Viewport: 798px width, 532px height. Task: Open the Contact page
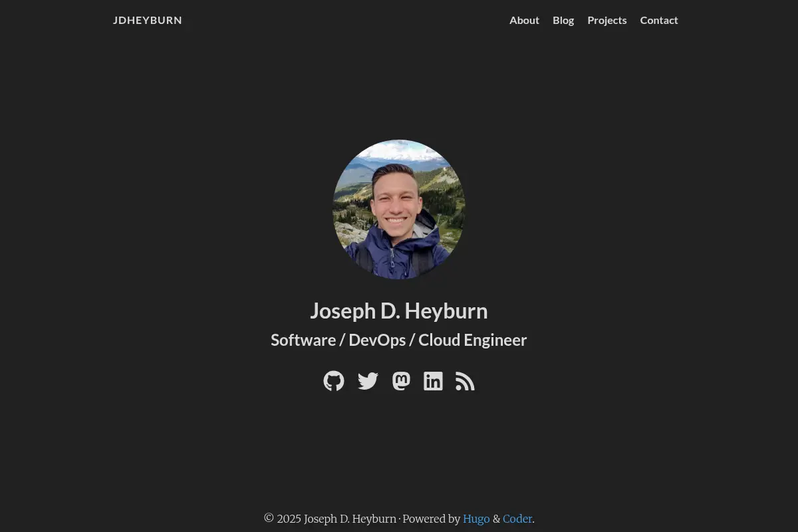click(659, 20)
